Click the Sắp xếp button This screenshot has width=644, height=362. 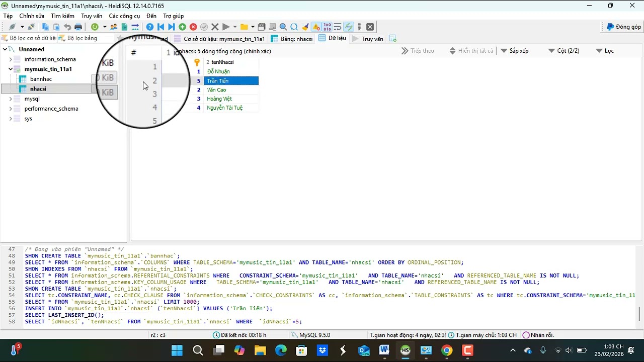coord(514,51)
